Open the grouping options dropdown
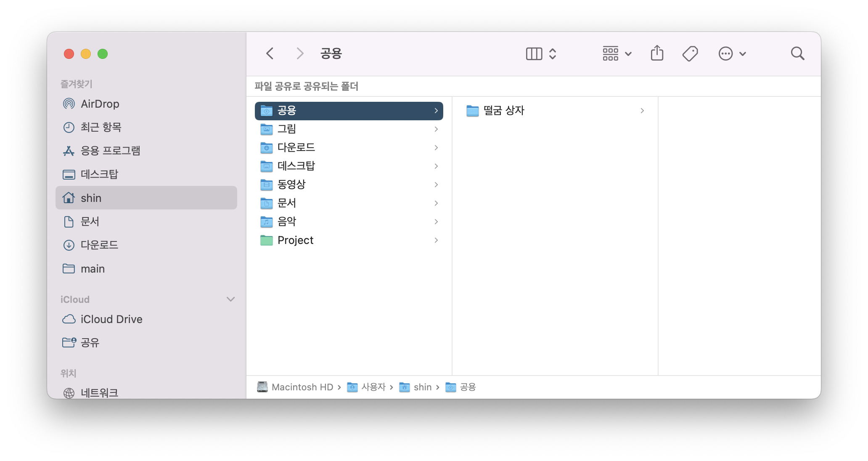The height and width of the screenshot is (461, 868). [617, 53]
